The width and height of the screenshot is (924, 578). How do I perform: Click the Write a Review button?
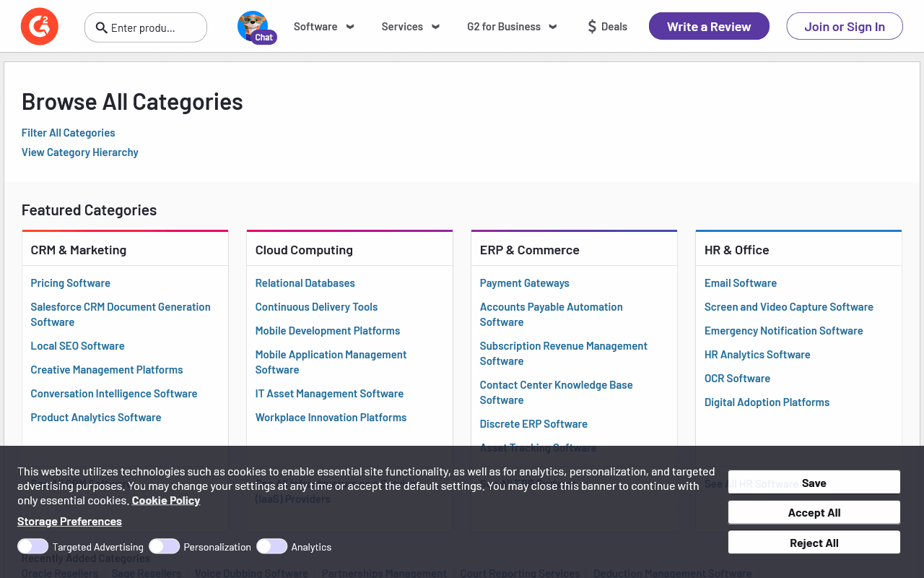709,27
